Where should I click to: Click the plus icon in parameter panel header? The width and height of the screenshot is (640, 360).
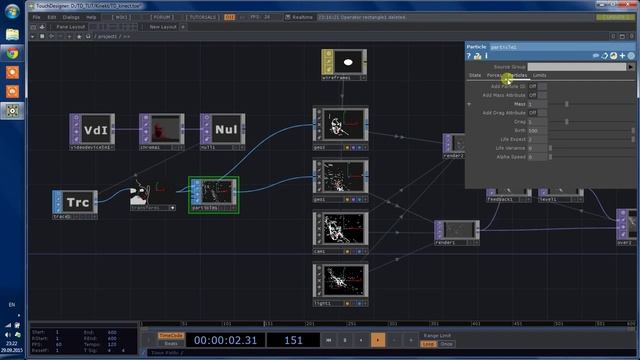(x=622, y=56)
